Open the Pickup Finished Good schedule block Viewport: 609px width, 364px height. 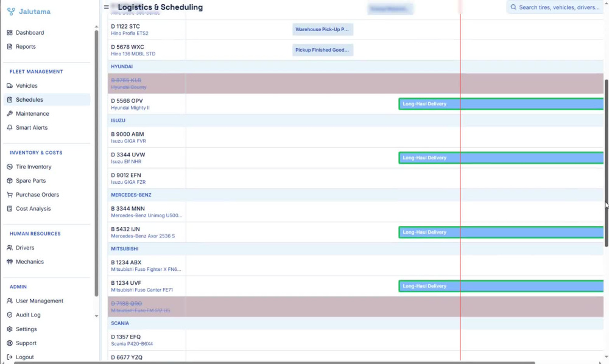click(323, 50)
